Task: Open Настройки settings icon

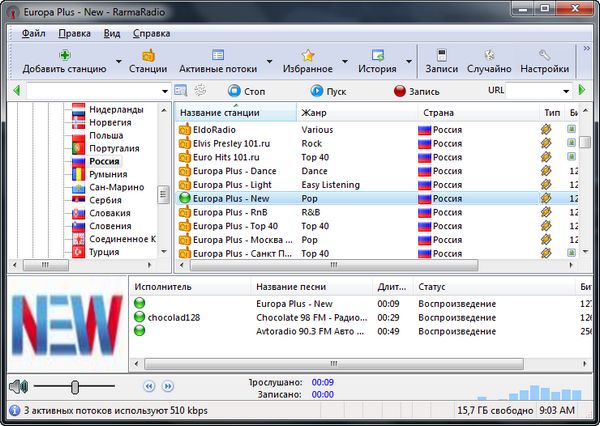Action: point(545,55)
